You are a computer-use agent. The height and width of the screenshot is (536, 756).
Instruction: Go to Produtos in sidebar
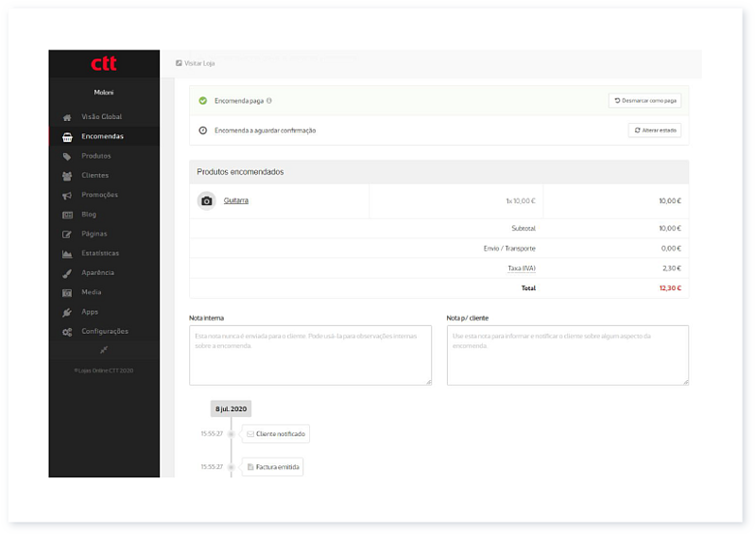point(104,156)
